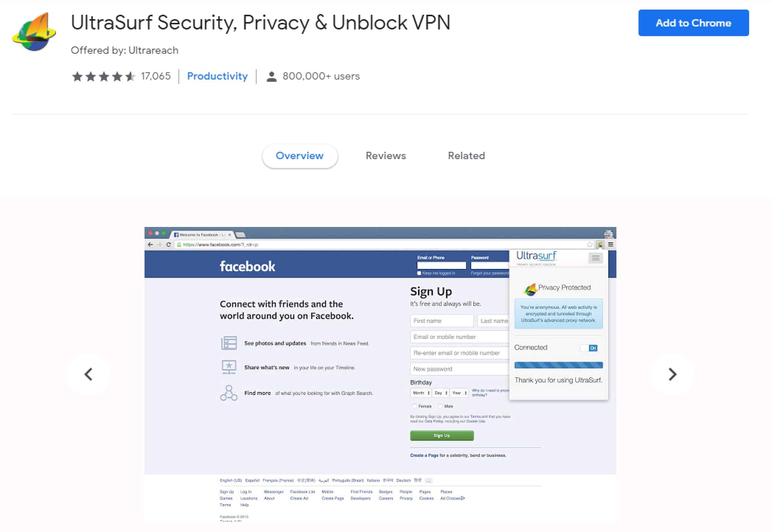Click the UltraSurf sailboat logo icon
The height and width of the screenshot is (532, 772).
(34, 32)
